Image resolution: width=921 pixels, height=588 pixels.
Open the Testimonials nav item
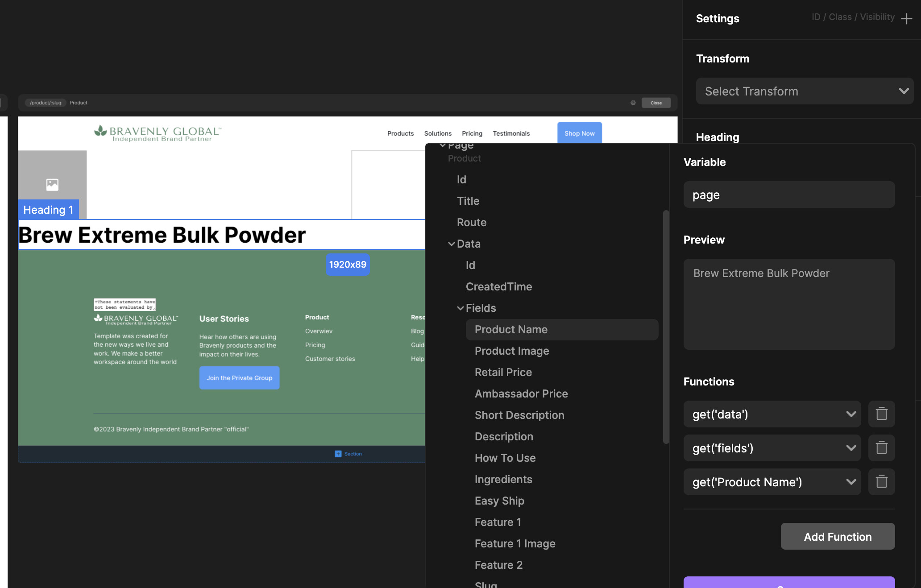[511, 133]
